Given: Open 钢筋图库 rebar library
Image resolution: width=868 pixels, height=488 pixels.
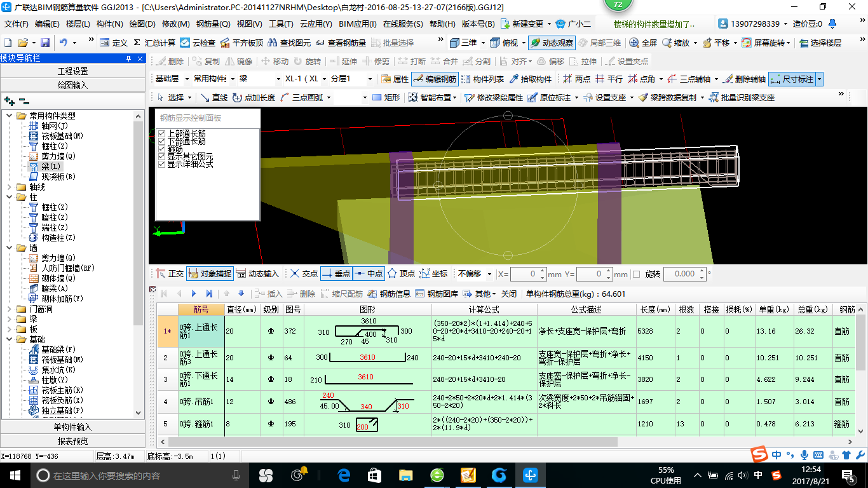Looking at the screenshot, I should [437, 294].
